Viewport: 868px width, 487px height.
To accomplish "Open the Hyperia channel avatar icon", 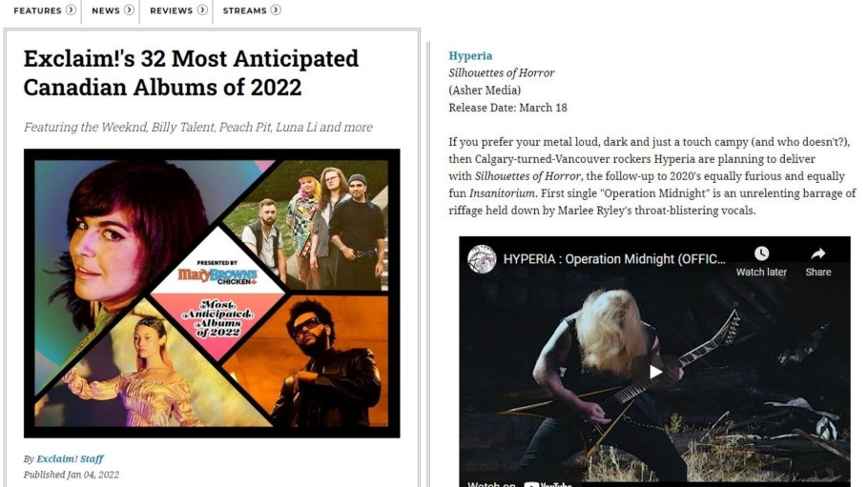I will [482, 259].
